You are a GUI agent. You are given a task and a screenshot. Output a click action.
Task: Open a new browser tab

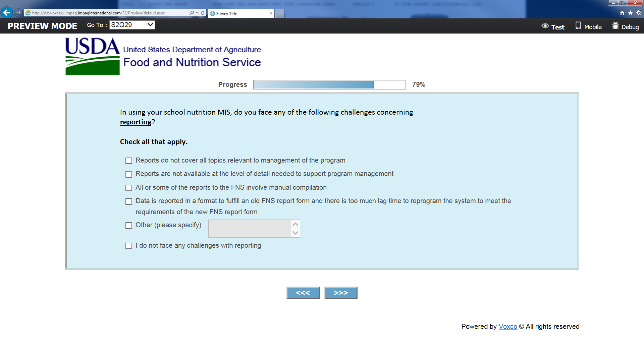coord(279,13)
